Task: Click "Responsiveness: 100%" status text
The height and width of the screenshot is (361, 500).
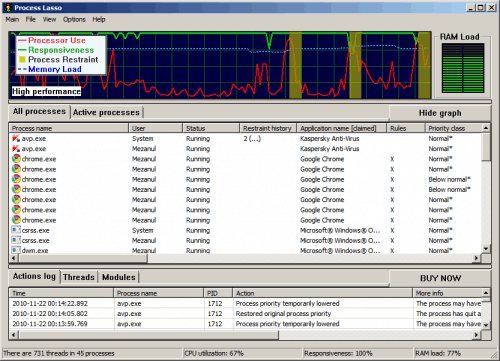Action: pos(338,353)
